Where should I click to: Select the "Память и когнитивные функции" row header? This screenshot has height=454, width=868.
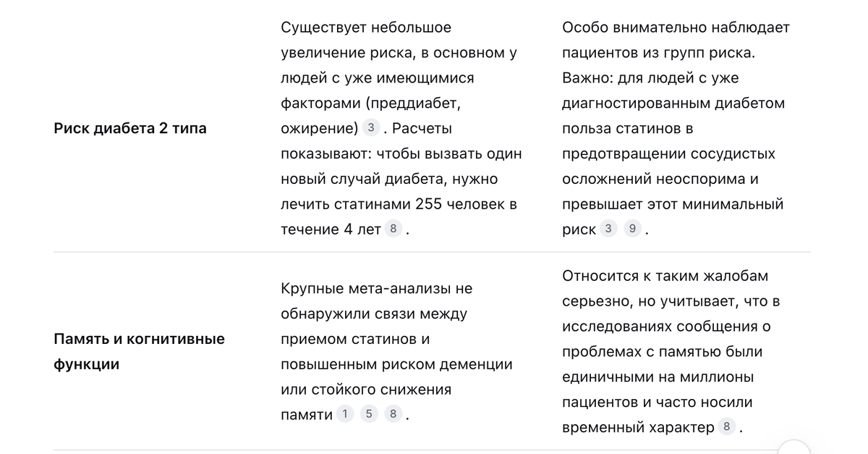click(140, 351)
